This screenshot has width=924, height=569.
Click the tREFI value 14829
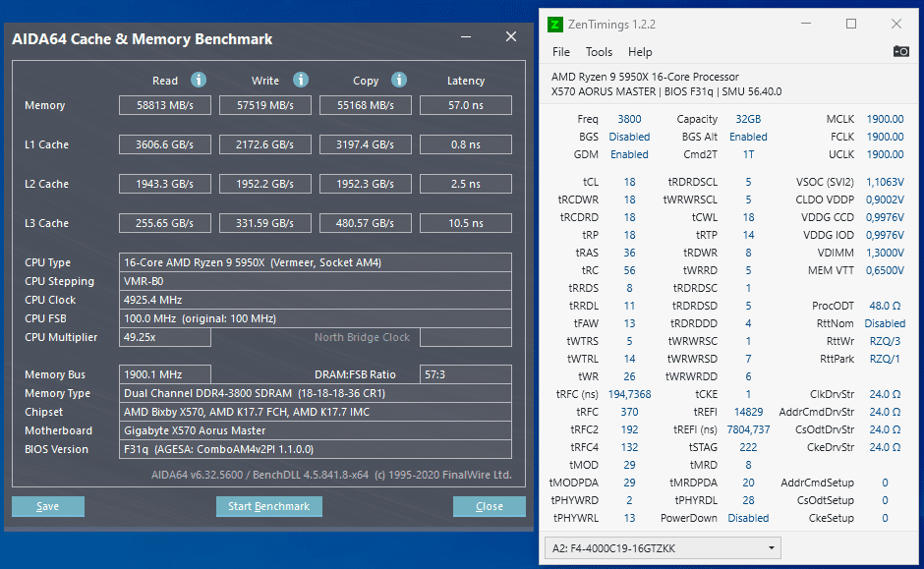(x=748, y=412)
